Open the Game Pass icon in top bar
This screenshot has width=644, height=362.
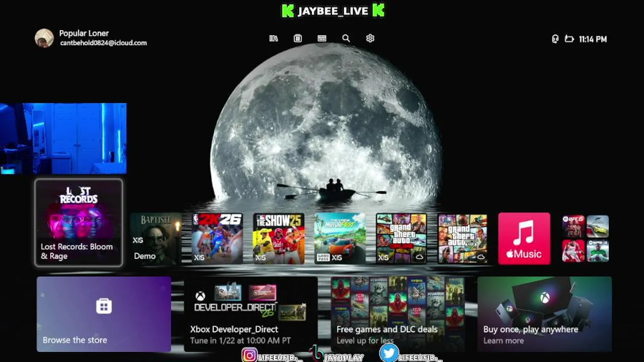tap(322, 38)
